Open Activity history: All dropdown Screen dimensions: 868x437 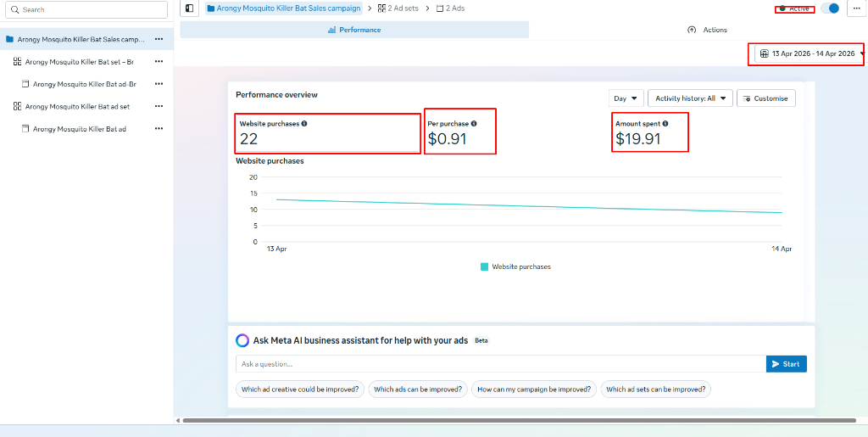[690, 98]
